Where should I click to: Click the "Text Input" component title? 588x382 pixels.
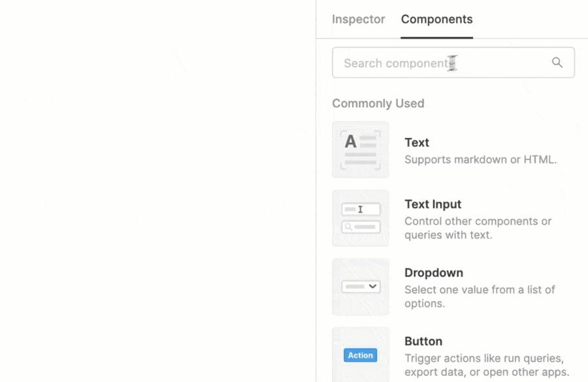[433, 204]
